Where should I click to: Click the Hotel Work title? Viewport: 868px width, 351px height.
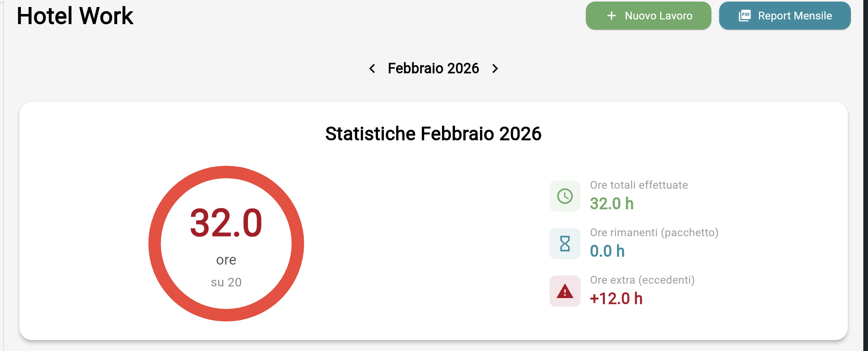pyautogui.click(x=75, y=16)
